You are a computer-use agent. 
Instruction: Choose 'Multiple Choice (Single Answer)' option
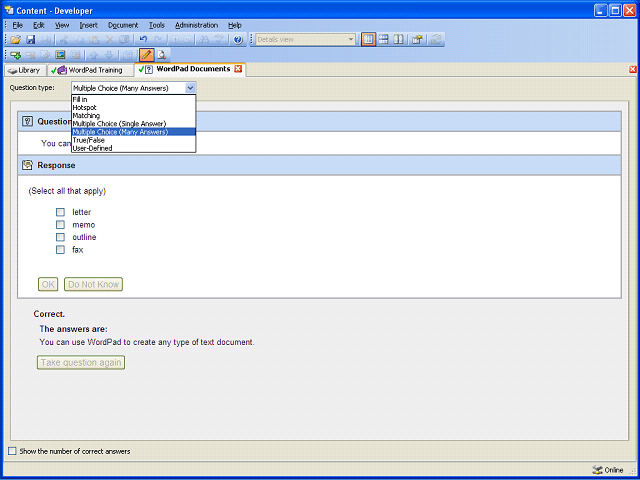(x=133, y=124)
